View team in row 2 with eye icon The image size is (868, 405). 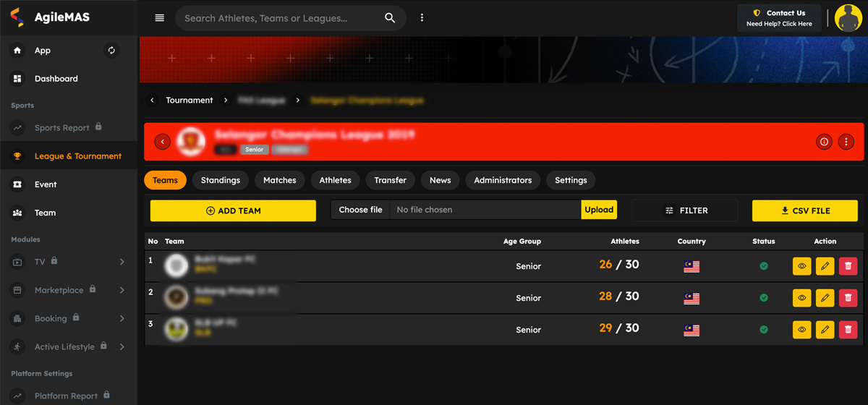click(x=801, y=298)
